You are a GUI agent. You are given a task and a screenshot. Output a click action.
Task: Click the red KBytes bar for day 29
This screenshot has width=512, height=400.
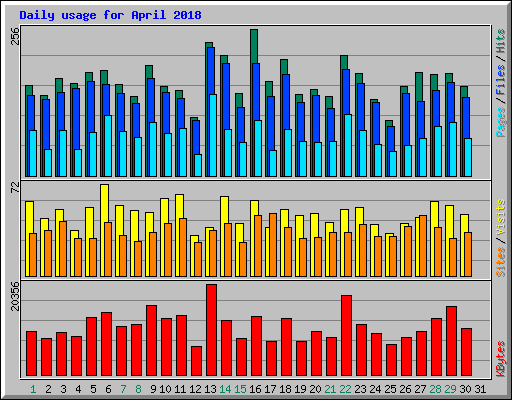pos(451,341)
